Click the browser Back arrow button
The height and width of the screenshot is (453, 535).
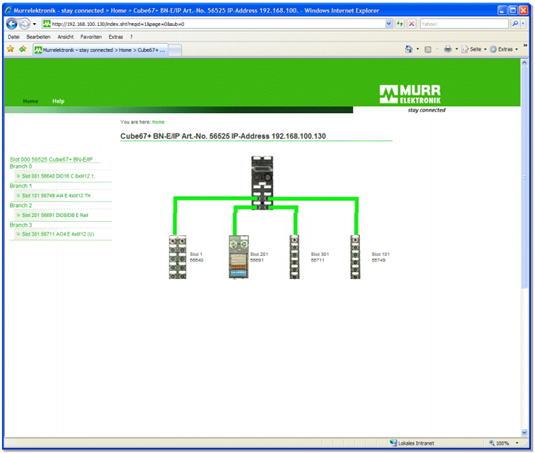pos(12,24)
